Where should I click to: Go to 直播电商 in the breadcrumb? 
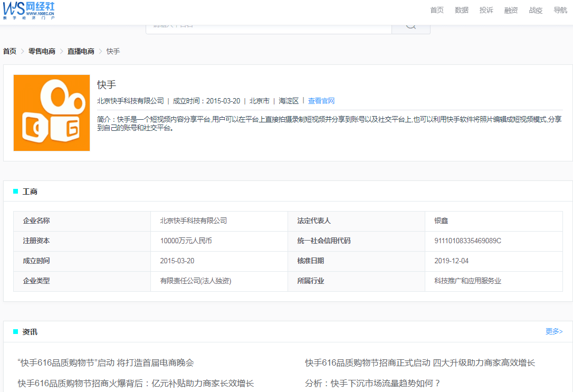pyautogui.click(x=81, y=51)
